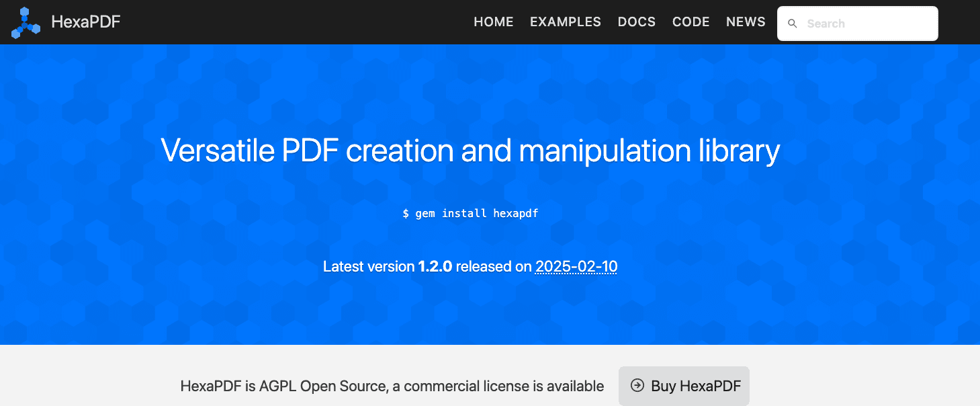Open the CODE navigation item
This screenshot has width=980, height=406.
(x=691, y=22)
